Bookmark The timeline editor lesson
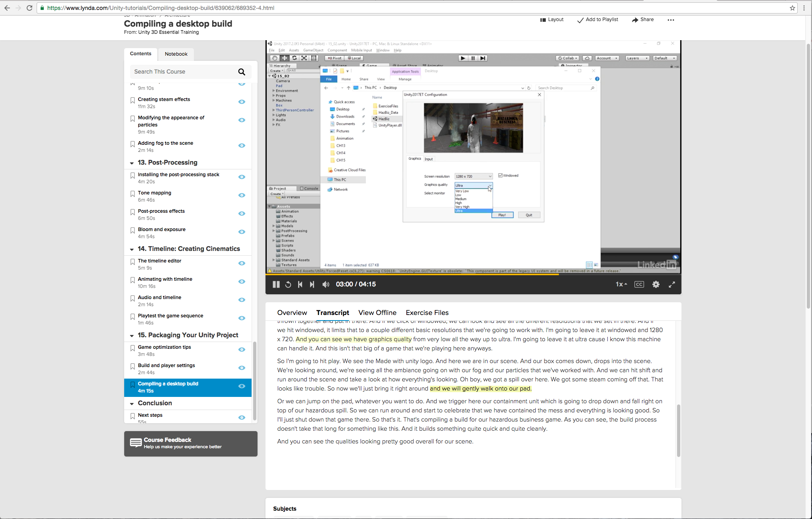The width and height of the screenshot is (812, 519). pos(133,262)
